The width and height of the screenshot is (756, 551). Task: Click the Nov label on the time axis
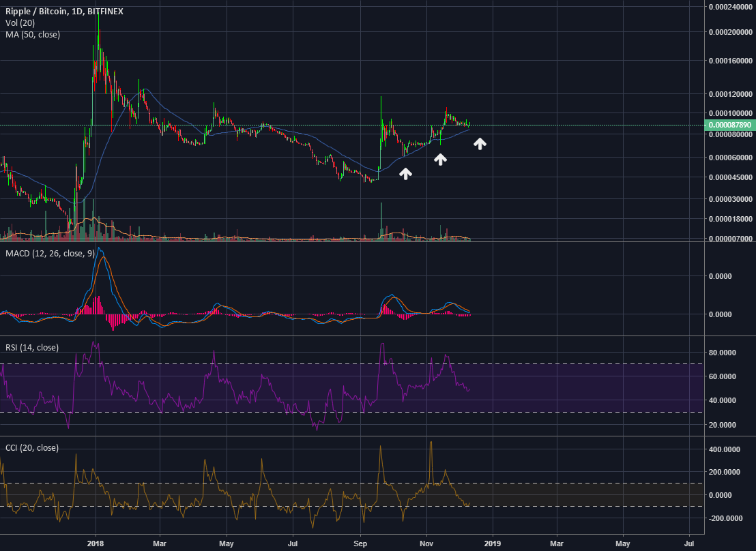coord(426,543)
